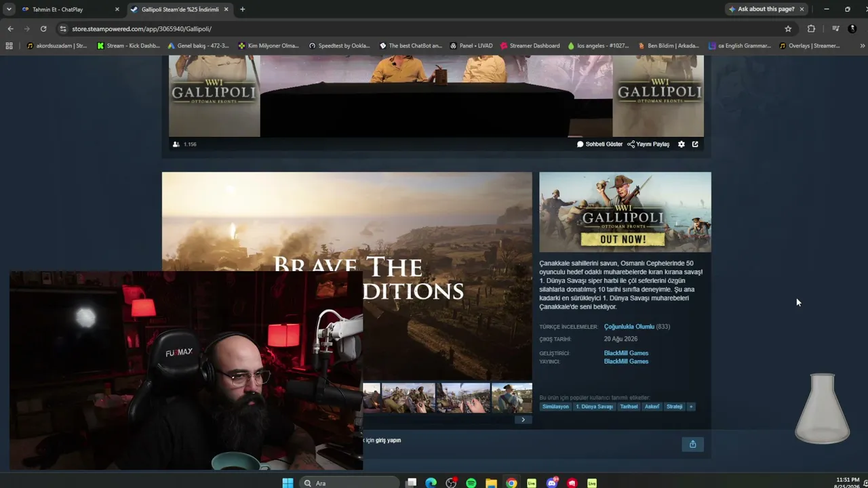Open File Explorer from the taskbar

pyautogui.click(x=491, y=483)
